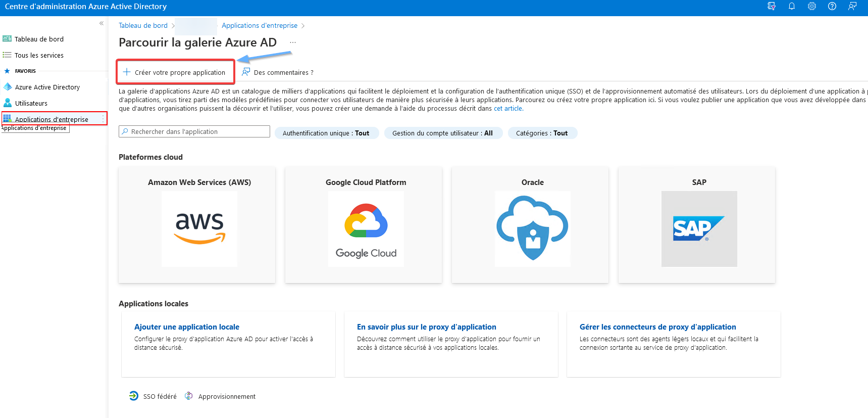
Task: Open the feedback icon in top bar
Action: (x=852, y=7)
